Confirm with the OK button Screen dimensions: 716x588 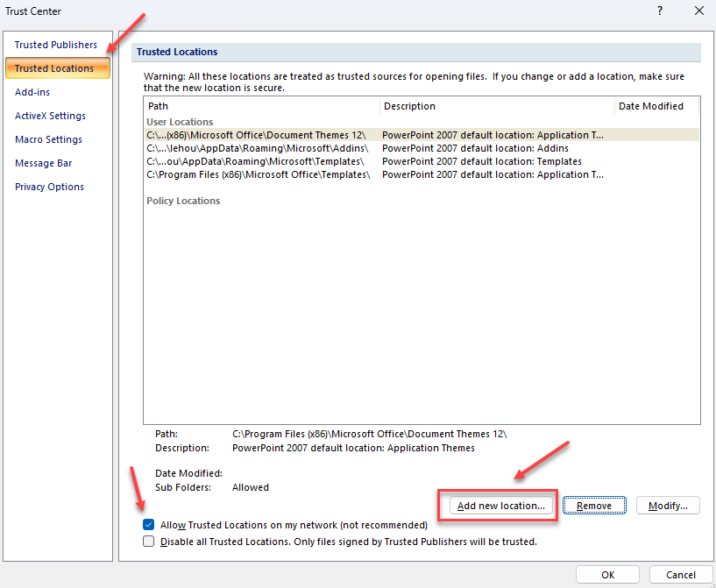coord(607,575)
